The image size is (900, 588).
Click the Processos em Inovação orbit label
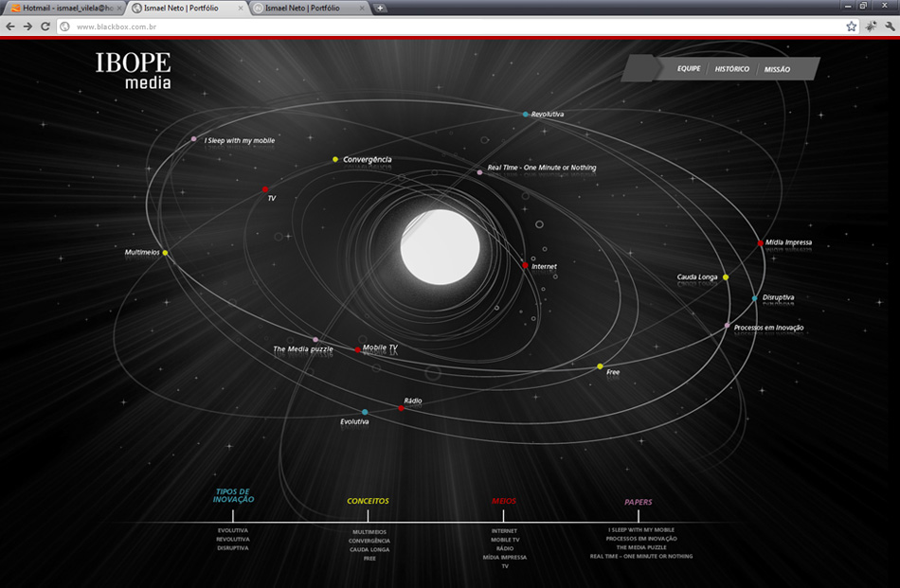point(768,328)
